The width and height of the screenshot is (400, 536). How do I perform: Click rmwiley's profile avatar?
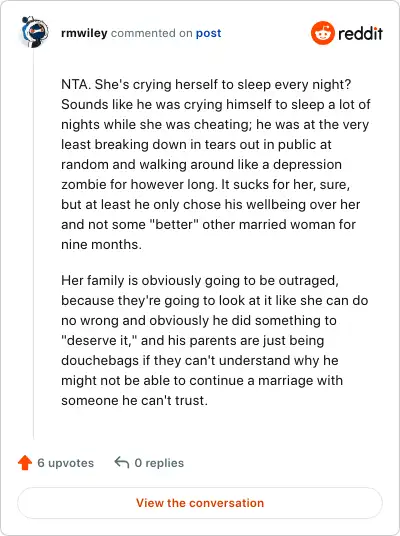pyautogui.click(x=34, y=32)
